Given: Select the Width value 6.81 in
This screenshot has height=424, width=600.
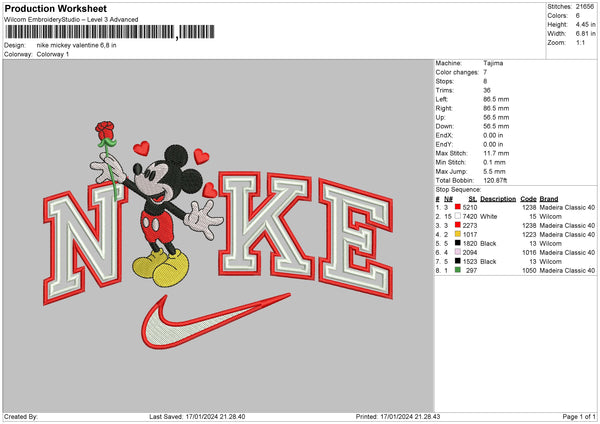Looking at the screenshot, I should [x=585, y=34].
